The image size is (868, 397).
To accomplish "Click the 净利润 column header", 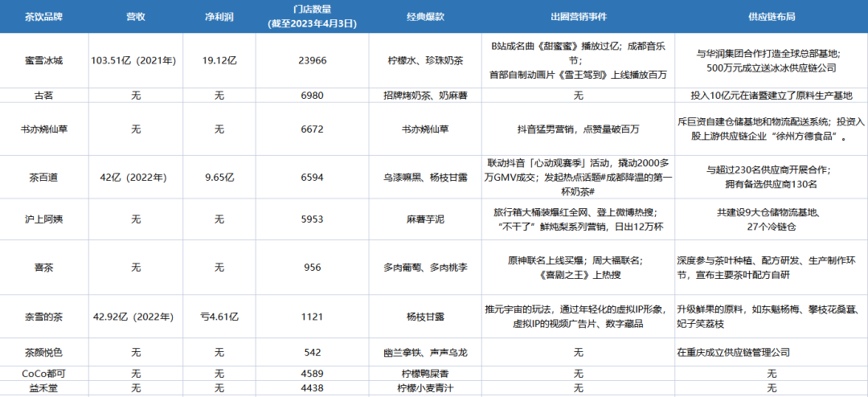I will click(x=219, y=17).
